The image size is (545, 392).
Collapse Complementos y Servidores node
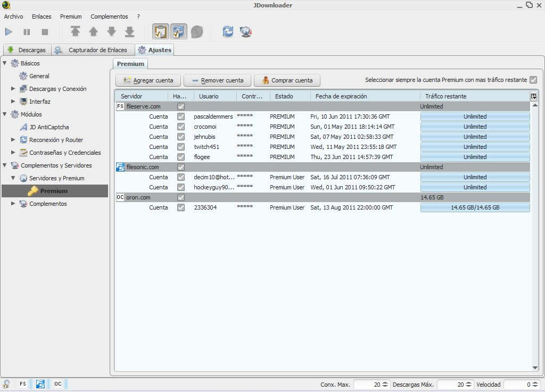(x=4, y=165)
